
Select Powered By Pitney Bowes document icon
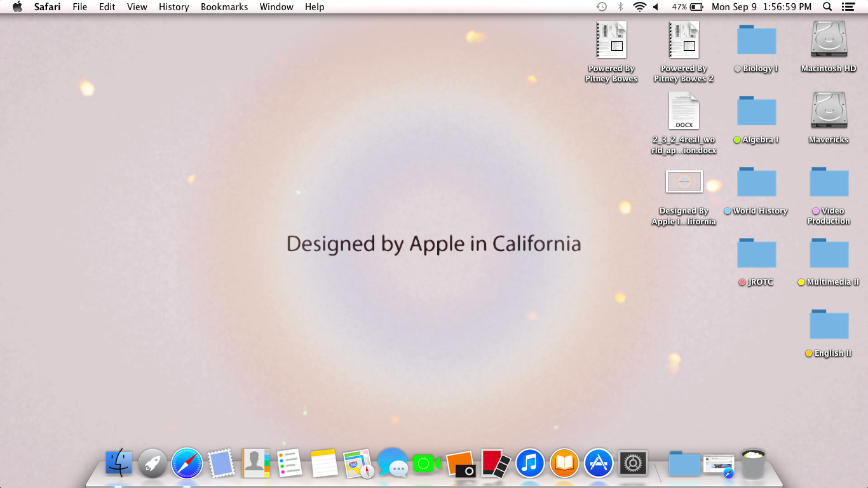(611, 39)
